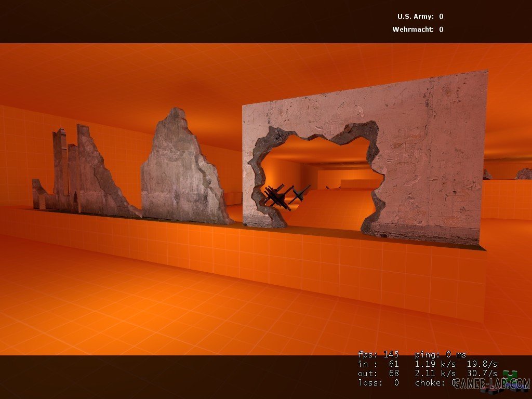
Task: Click the "2.11 k/s" outgoing rate text
Action: (435, 373)
